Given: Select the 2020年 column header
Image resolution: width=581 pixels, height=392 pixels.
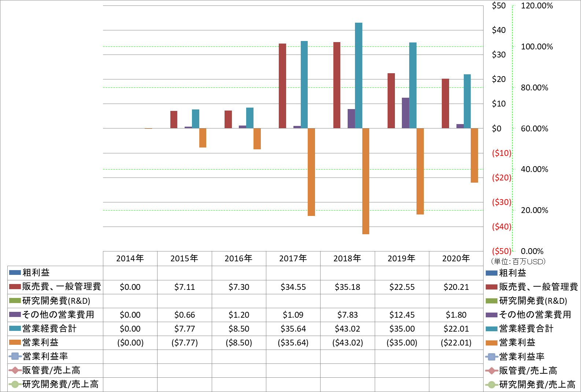Looking at the screenshot, I should pos(456,258).
